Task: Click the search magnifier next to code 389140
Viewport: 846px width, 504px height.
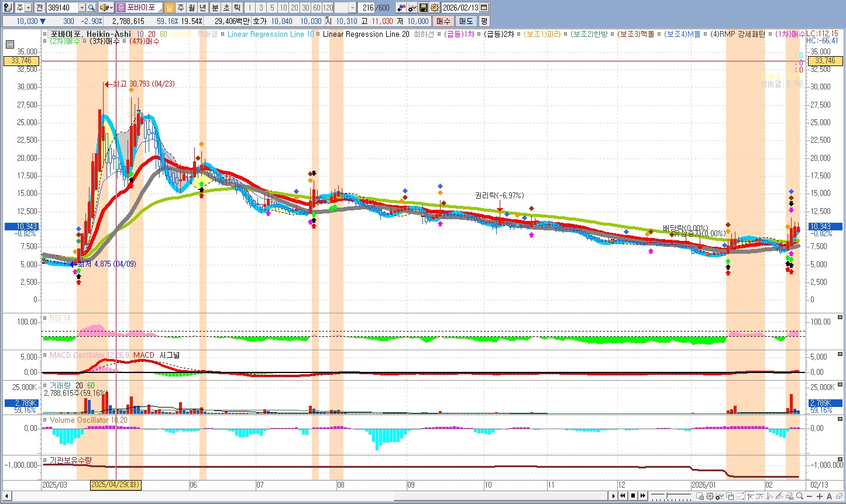Action: [x=91, y=8]
